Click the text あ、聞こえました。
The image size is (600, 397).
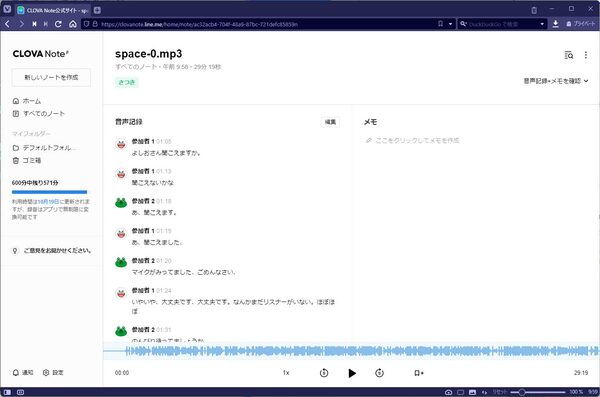(157, 242)
